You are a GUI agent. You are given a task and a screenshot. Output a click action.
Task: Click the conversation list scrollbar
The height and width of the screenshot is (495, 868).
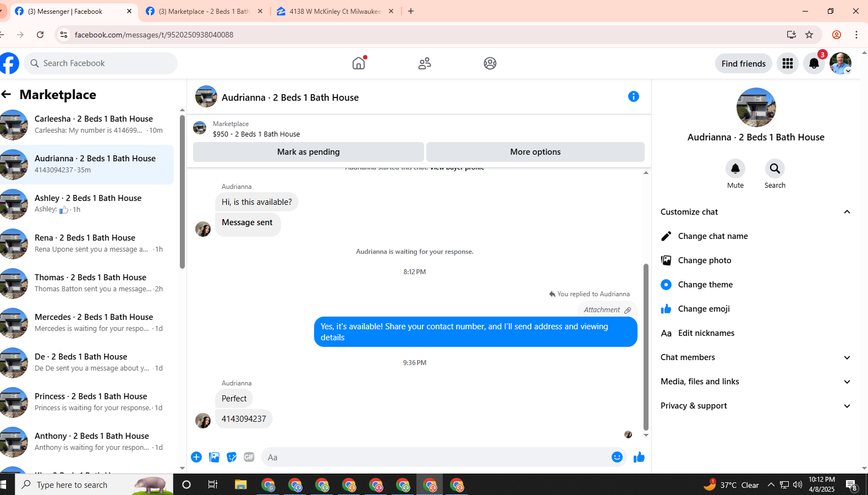(x=183, y=191)
